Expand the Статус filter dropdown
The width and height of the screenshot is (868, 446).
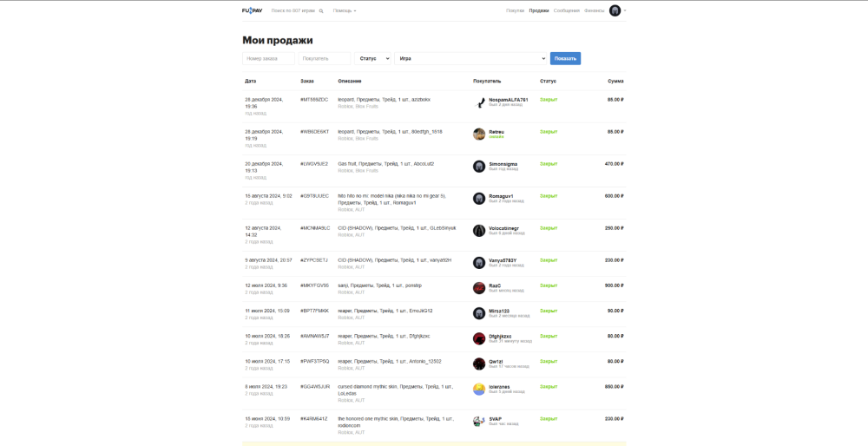point(372,58)
